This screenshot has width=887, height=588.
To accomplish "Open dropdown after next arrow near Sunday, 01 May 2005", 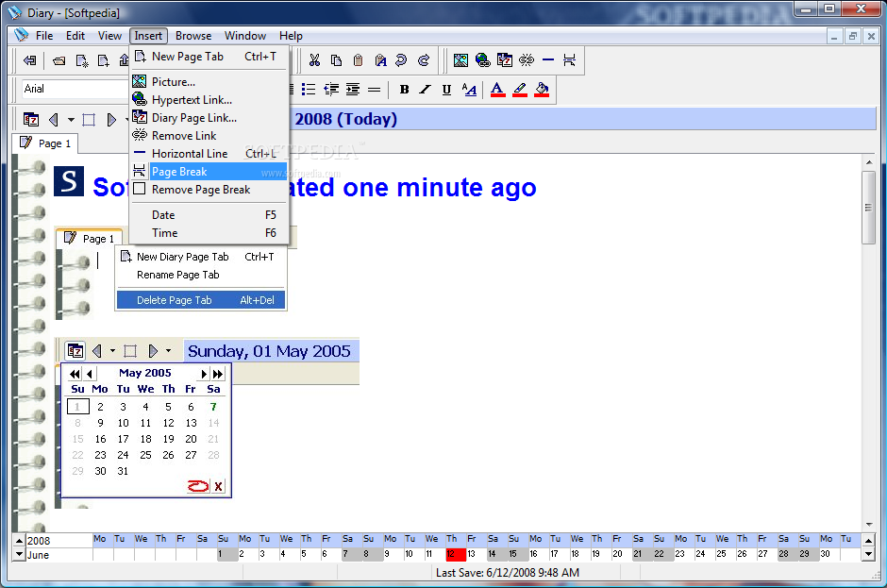I will tap(169, 351).
